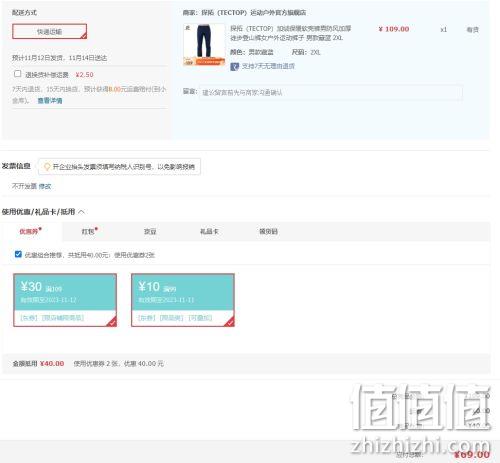500x463 pixels.
Task: Click the 7天无理由退货 shield icon
Action: tap(235, 66)
